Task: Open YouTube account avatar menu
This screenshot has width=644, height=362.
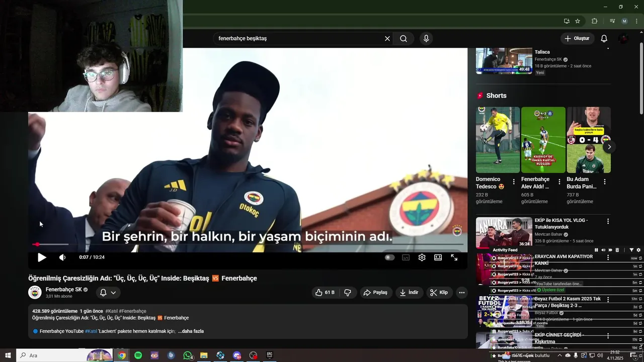Action: [x=624, y=39]
